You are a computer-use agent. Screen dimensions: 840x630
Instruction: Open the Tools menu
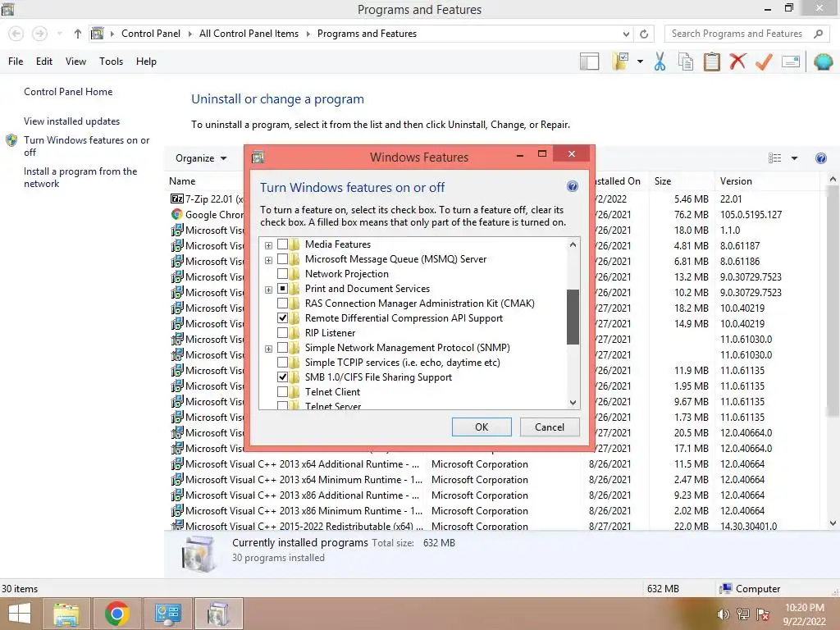point(111,62)
